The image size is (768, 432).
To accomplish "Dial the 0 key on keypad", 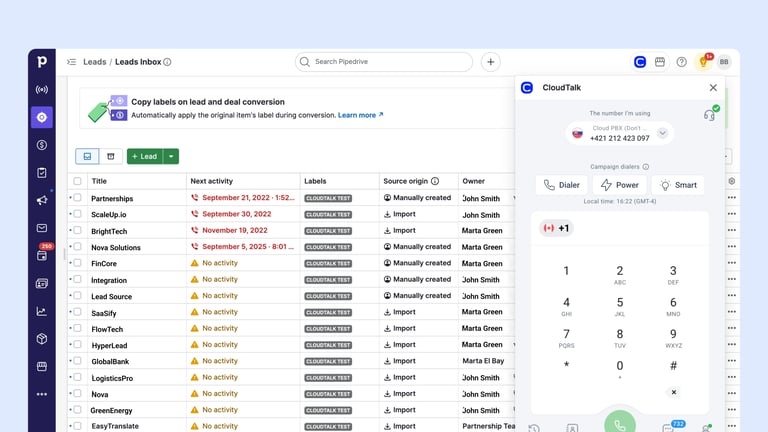I will click(x=620, y=370).
